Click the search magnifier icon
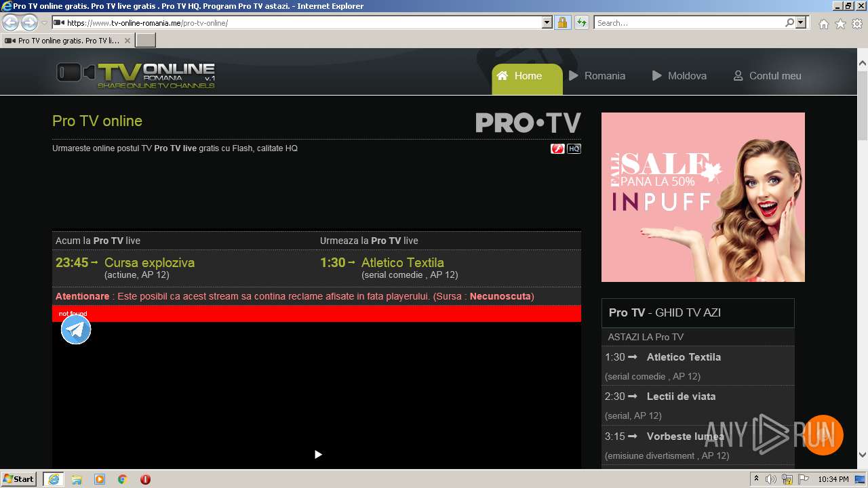 [789, 22]
